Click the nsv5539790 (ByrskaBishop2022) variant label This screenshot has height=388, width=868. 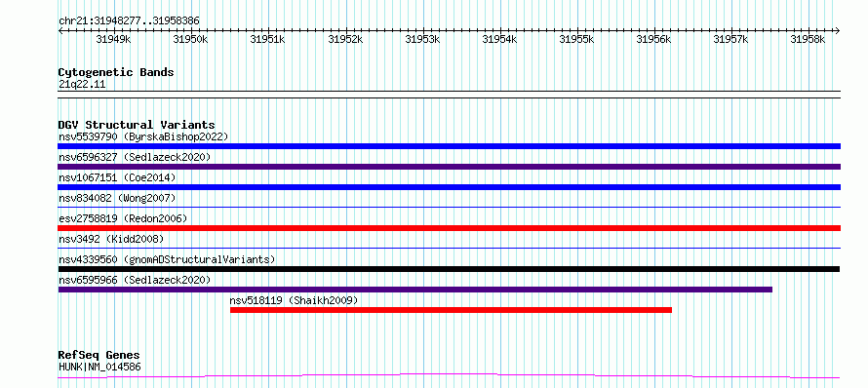143,136
